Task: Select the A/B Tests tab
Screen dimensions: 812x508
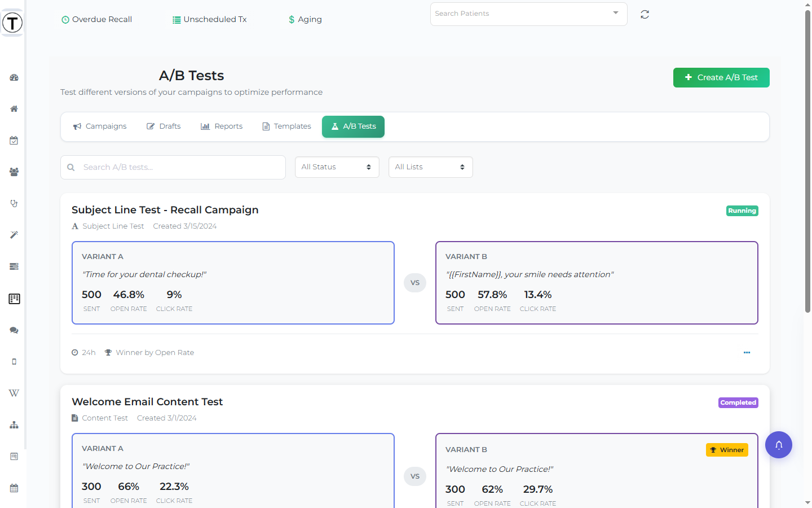Action: pyautogui.click(x=353, y=126)
